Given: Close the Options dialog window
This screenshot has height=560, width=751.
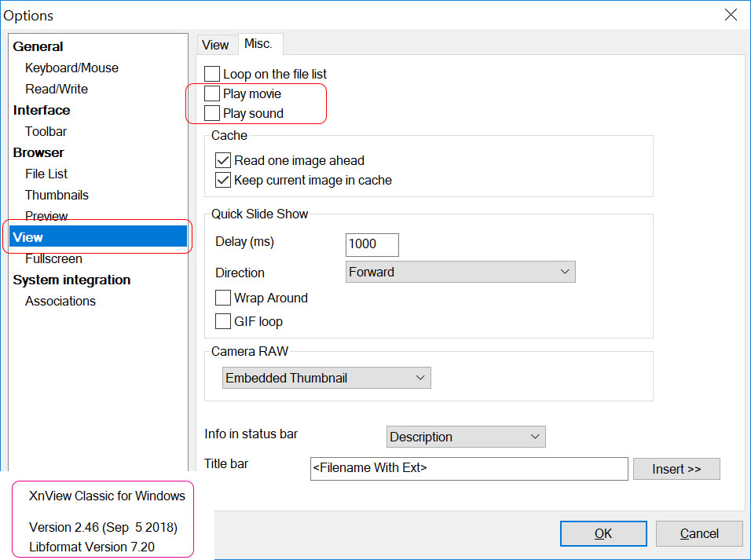Looking at the screenshot, I should (731, 15).
